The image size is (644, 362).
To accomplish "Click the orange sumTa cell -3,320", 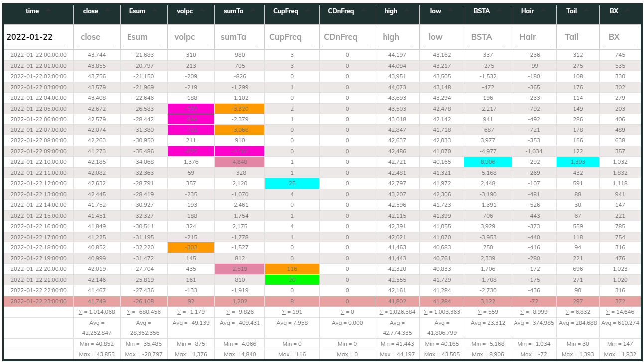I will tap(240, 109).
